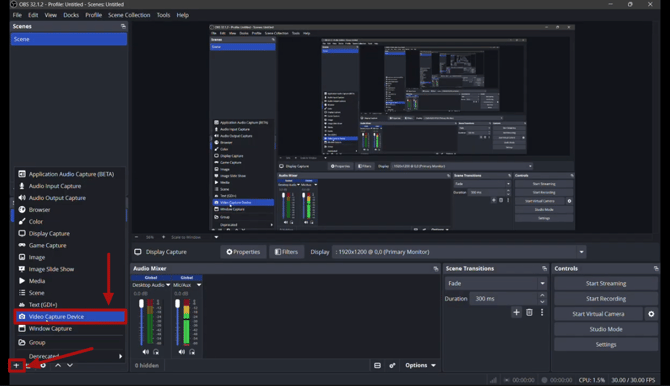The width and height of the screenshot is (670, 386).
Task: Pop out the Scenes dock
Action: pos(123,26)
